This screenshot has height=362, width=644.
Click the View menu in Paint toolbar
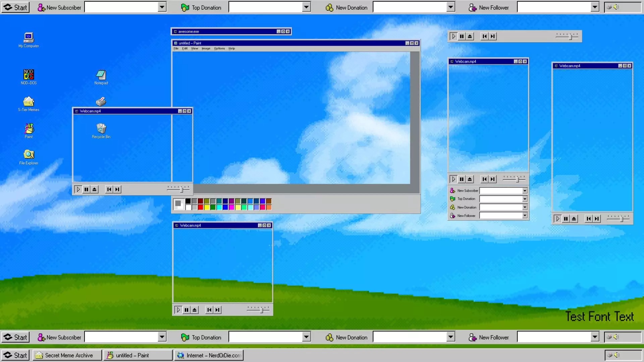pos(195,48)
